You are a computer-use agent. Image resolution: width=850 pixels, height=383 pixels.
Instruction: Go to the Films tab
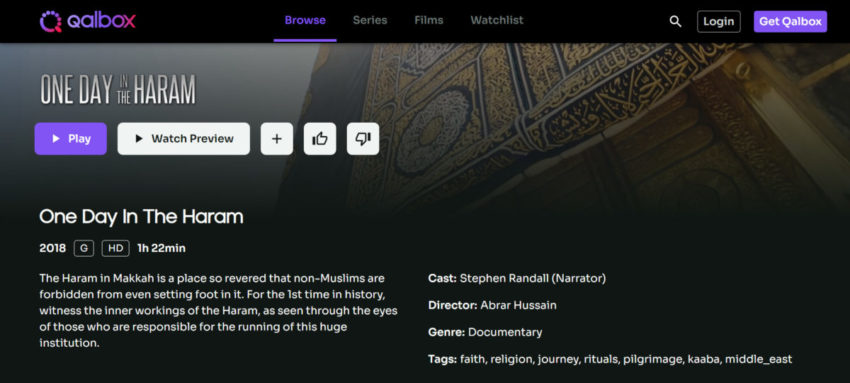pos(429,21)
